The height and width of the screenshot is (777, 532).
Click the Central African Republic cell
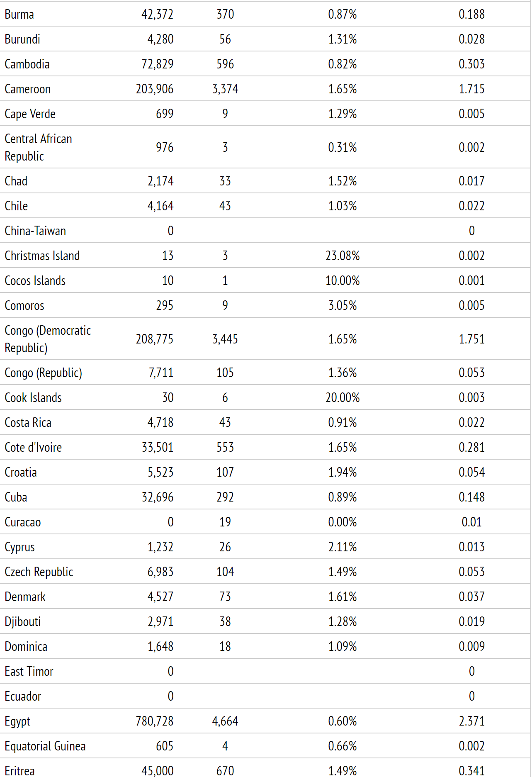tap(38, 147)
